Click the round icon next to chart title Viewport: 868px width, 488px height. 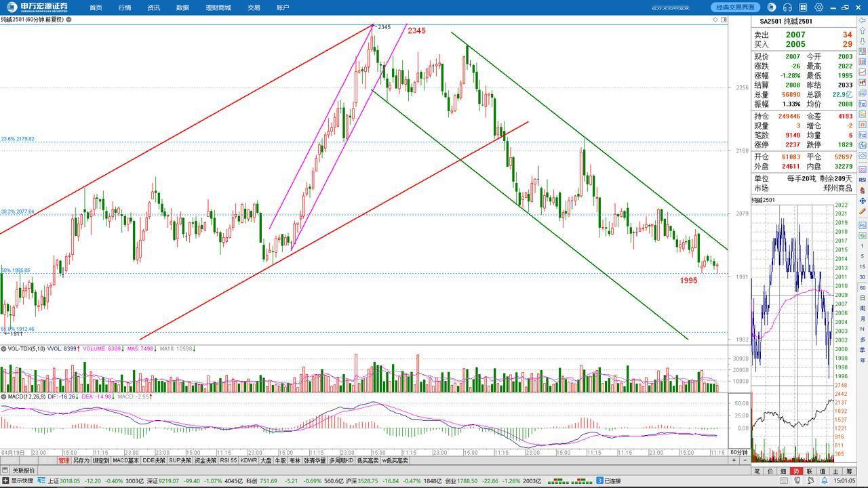68,20
